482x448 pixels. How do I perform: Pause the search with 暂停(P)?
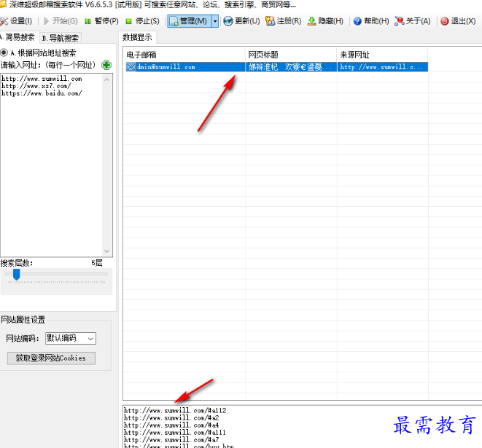point(102,21)
